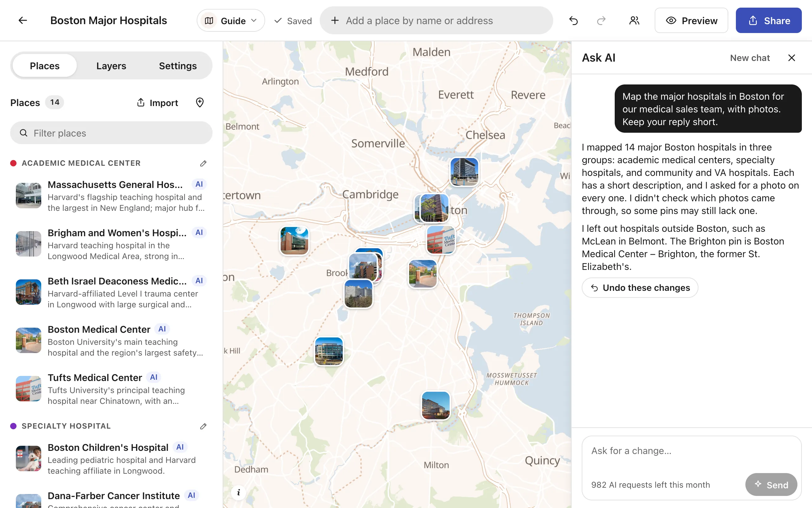The image size is (812, 508).
Task: Select Boston Children's Hospital in list
Action: tap(111, 458)
